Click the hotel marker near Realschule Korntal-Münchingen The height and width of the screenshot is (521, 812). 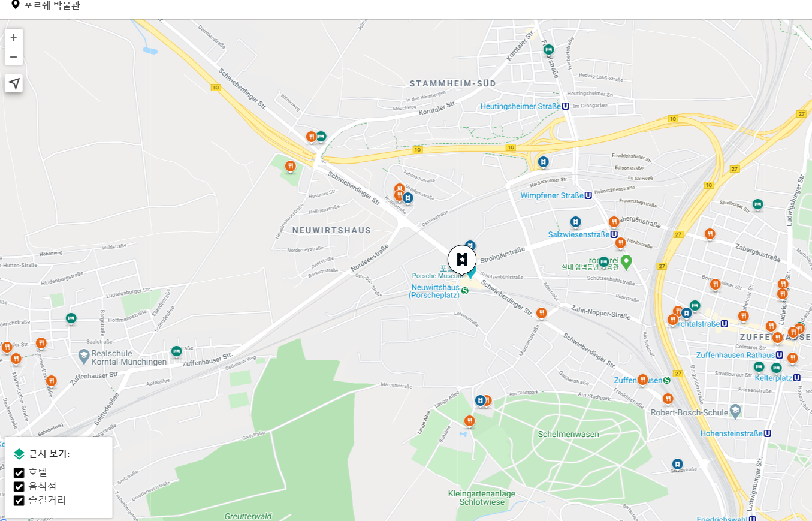(176, 351)
